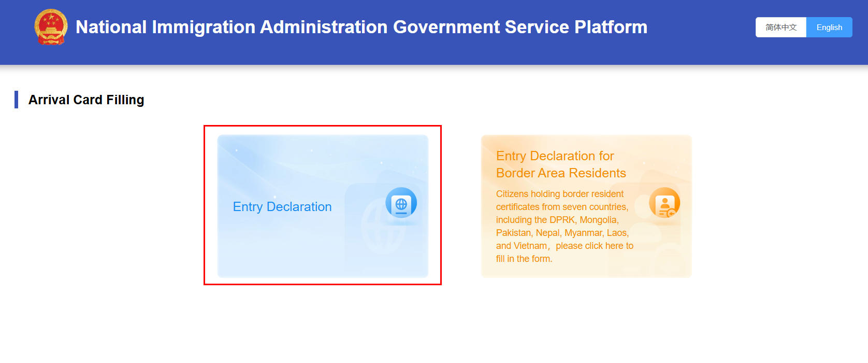Image resolution: width=868 pixels, height=363 pixels.
Task: Click the orange resident ID icon
Action: 664,203
